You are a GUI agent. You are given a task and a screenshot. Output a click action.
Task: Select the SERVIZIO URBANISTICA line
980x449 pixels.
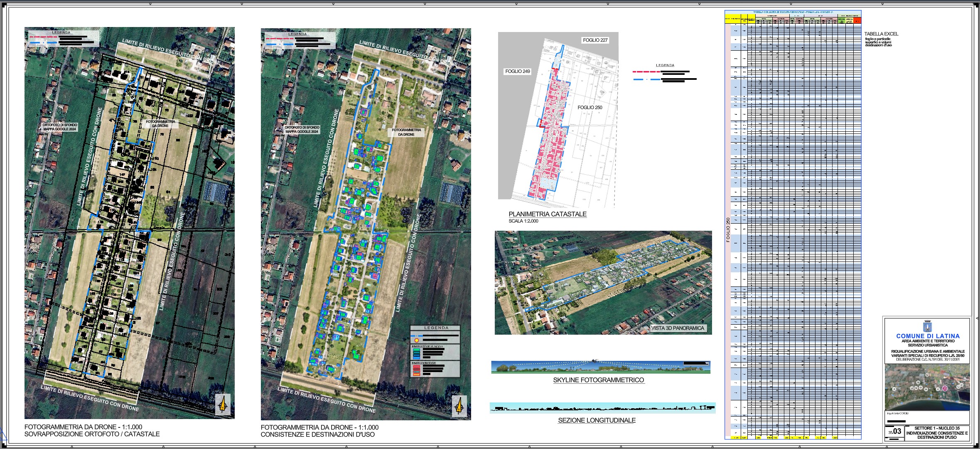[928, 345]
